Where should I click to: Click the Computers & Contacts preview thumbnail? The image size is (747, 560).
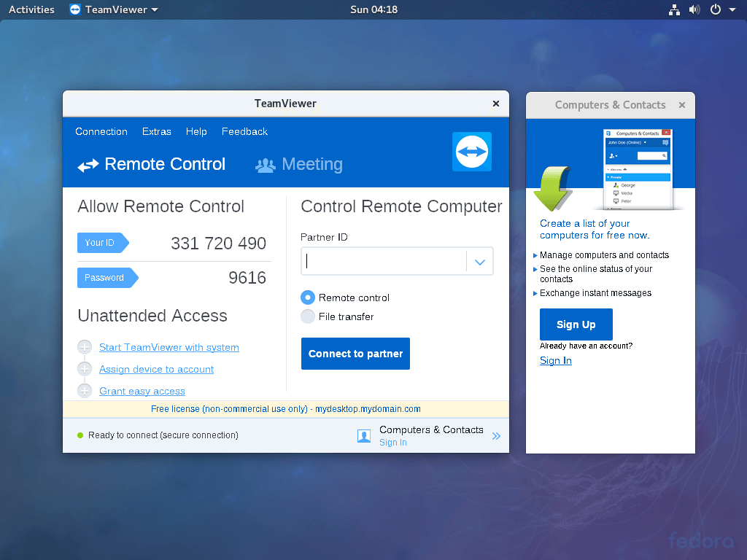(x=638, y=169)
